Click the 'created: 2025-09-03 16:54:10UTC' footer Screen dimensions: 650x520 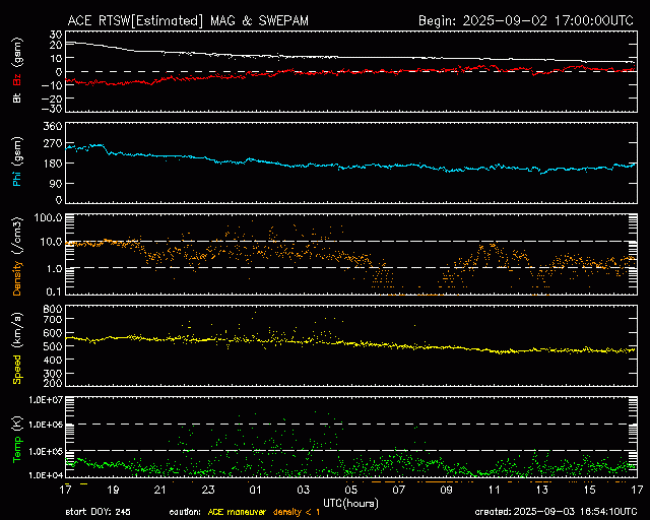[x=556, y=512]
